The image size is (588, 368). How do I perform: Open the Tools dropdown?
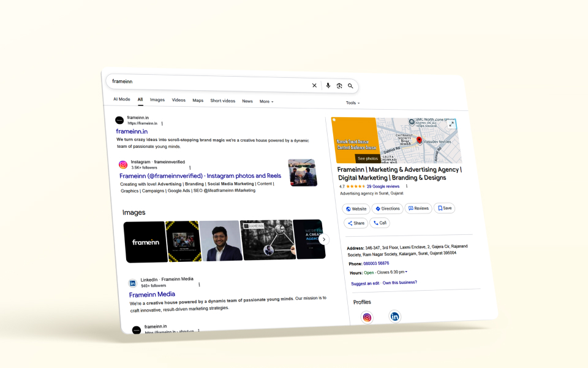353,103
